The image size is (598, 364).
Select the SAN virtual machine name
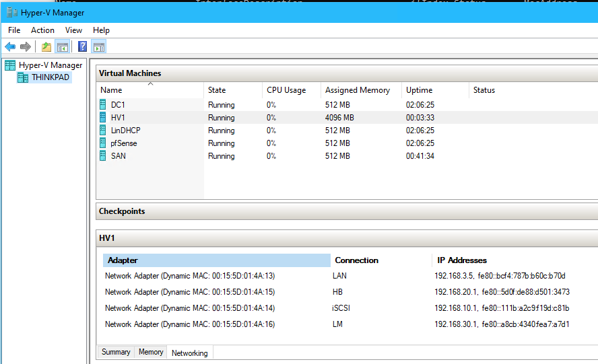click(119, 156)
